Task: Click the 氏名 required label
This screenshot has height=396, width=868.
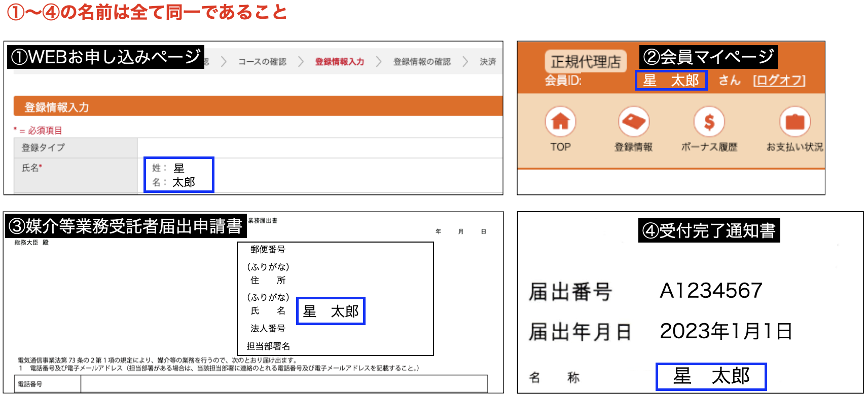Action: (x=31, y=168)
